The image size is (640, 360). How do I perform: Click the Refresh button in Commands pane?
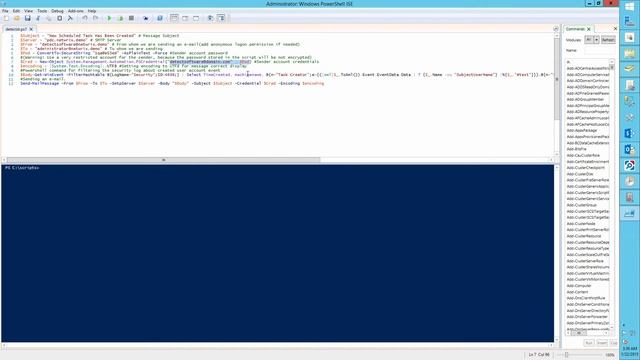tap(608, 40)
